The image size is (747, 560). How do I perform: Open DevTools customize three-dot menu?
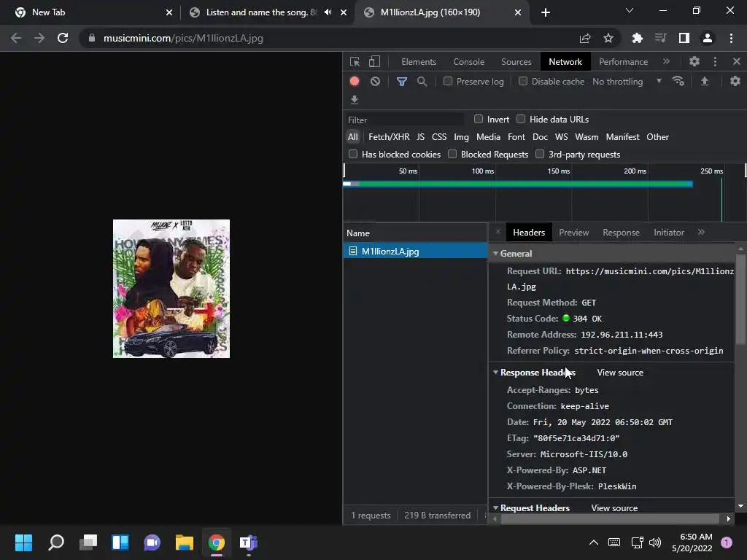(x=715, y=61)
